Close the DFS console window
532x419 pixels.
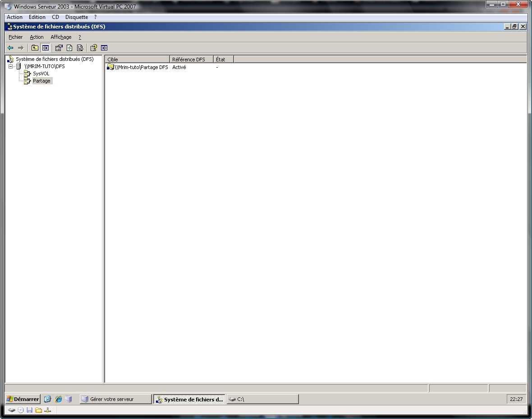click(x=523, y=27)
